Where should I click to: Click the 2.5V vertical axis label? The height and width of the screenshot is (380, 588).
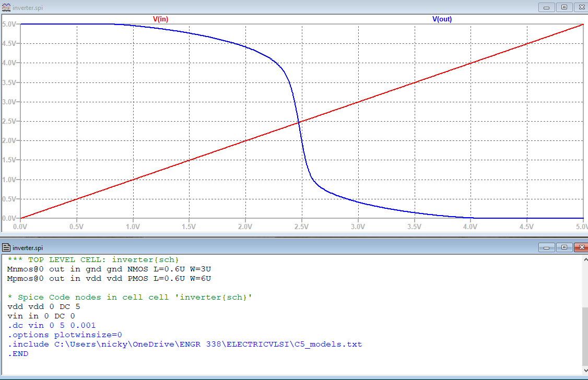coord(9,121)
